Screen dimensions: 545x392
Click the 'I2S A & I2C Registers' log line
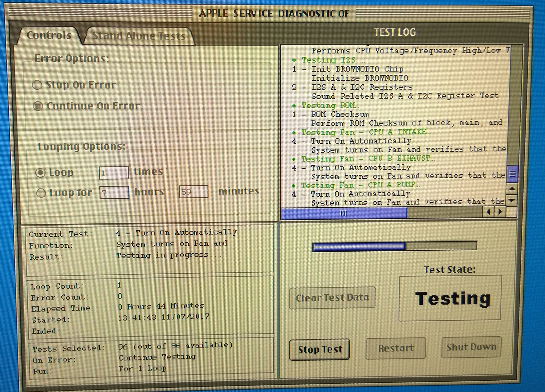pos(352,87)
